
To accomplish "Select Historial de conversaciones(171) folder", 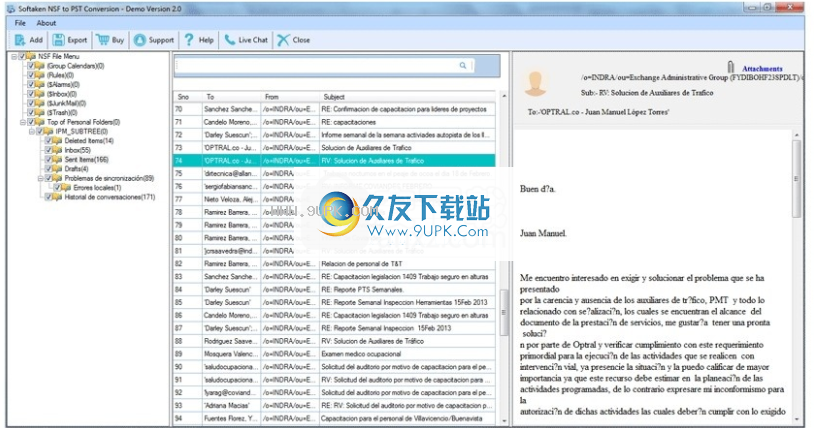I will [x=110, y=197].
